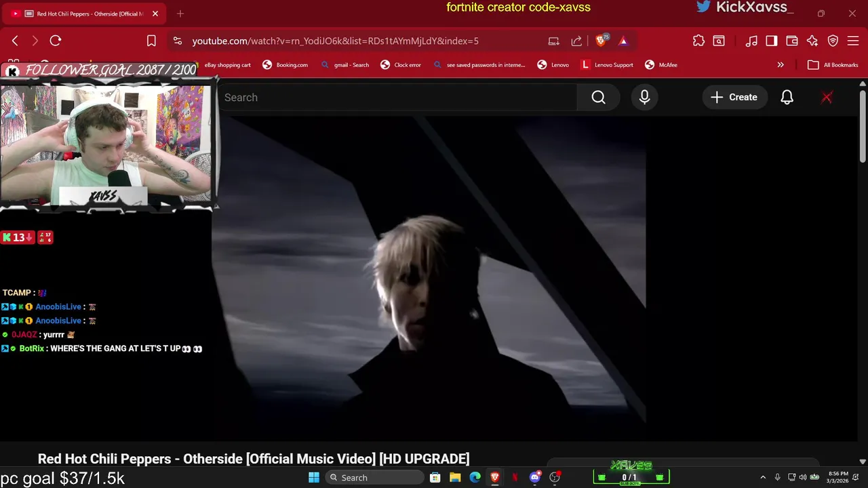Screen dimensions: 868x488
Task: Open Brave Rewards triangle icon
Action: click(623, 41)
